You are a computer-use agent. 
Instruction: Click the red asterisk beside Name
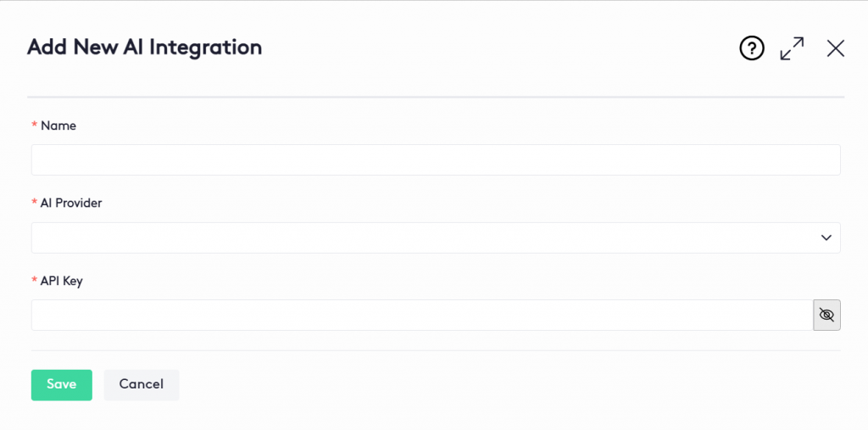[35, 126]
